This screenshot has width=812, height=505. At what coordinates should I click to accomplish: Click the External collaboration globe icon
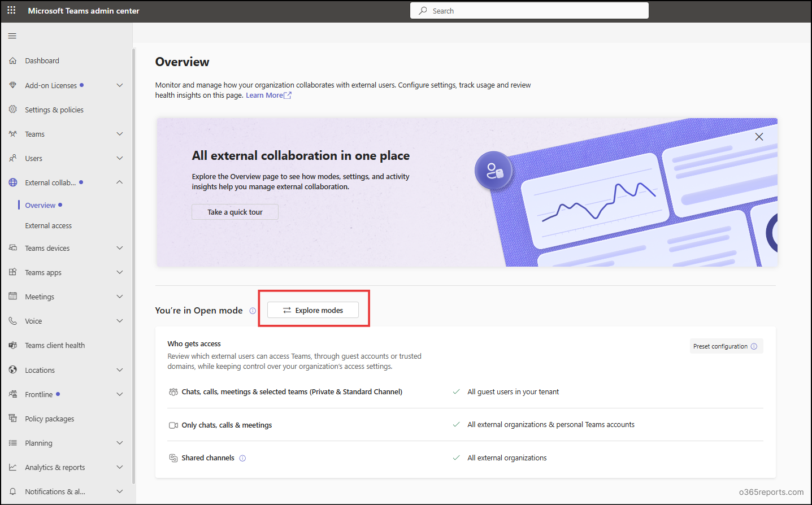[x=13, y=182]
